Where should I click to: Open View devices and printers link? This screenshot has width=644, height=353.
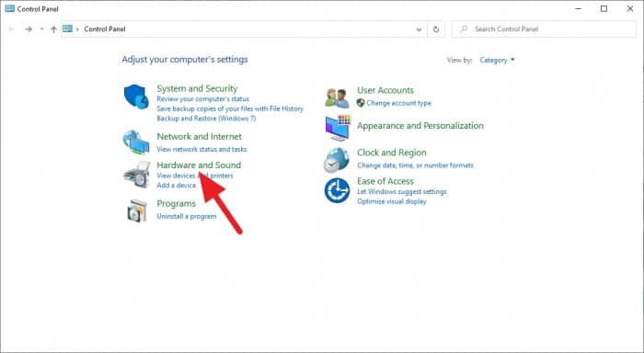(x=195, y=176)
